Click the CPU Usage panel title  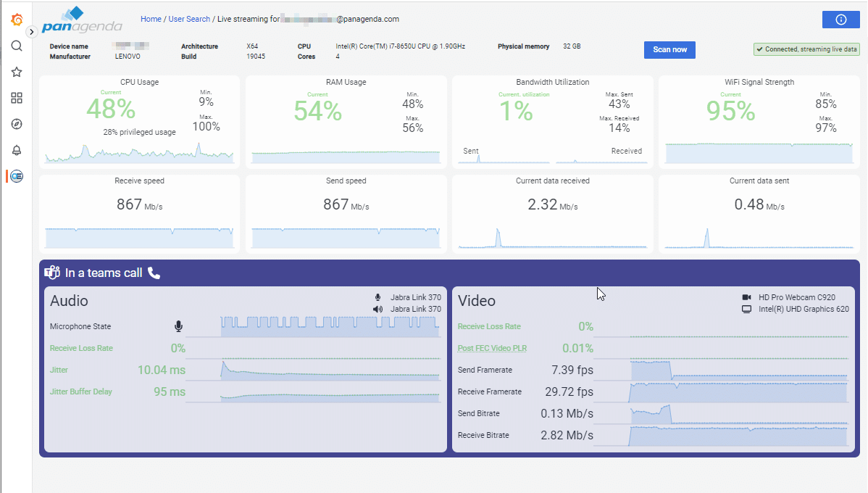[140, 82]
